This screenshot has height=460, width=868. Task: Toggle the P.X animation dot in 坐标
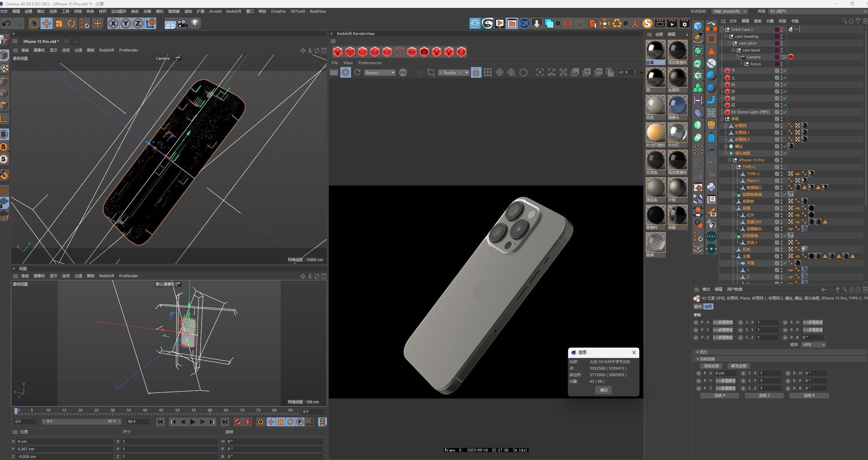[x=696, y=322]
